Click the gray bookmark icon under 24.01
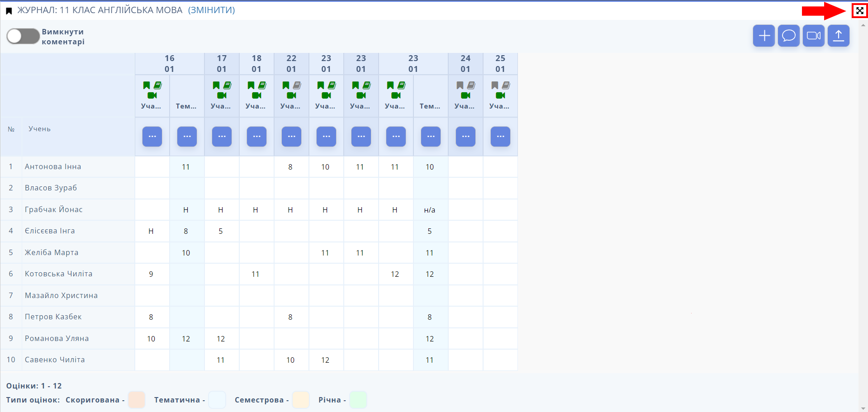This screenshot has height=412, width=868. click(x=460, y=85)
